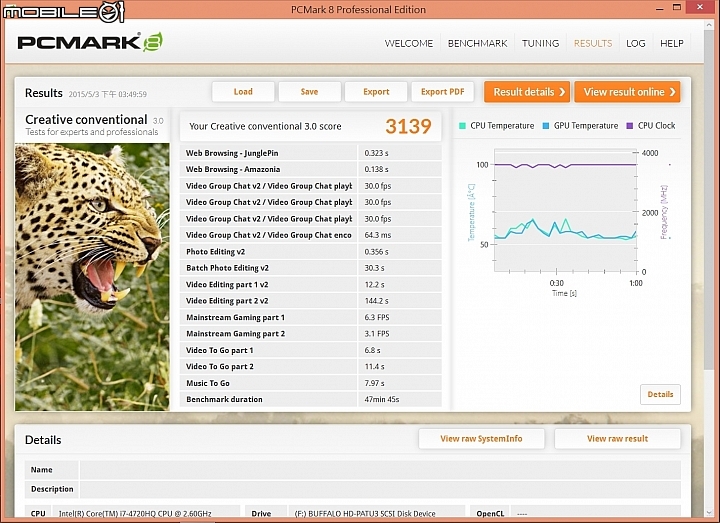The image size is (720, 523).
Task: Click the '144.2 s' value
Action: 376,301
